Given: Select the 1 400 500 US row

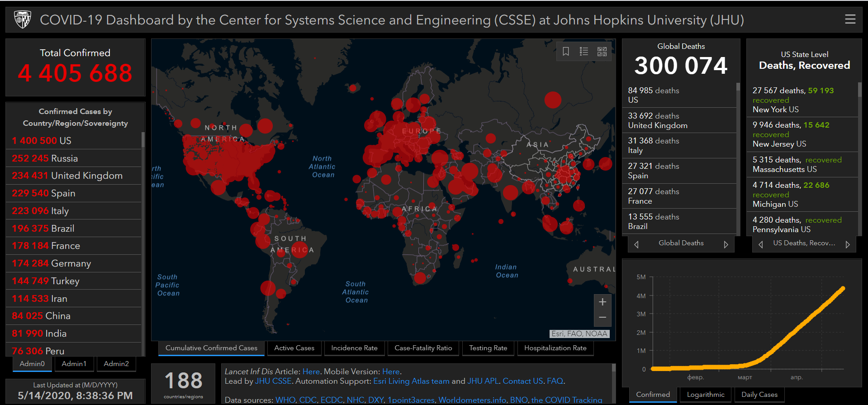Looking at the screenshot, I should (74, 141).
